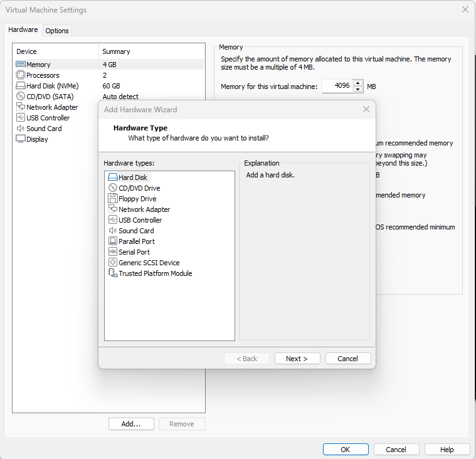Screen dimensions: 476x459
Task: Select "CD/DVD Drive" label in hardware types
Action: tap(139, 188)
